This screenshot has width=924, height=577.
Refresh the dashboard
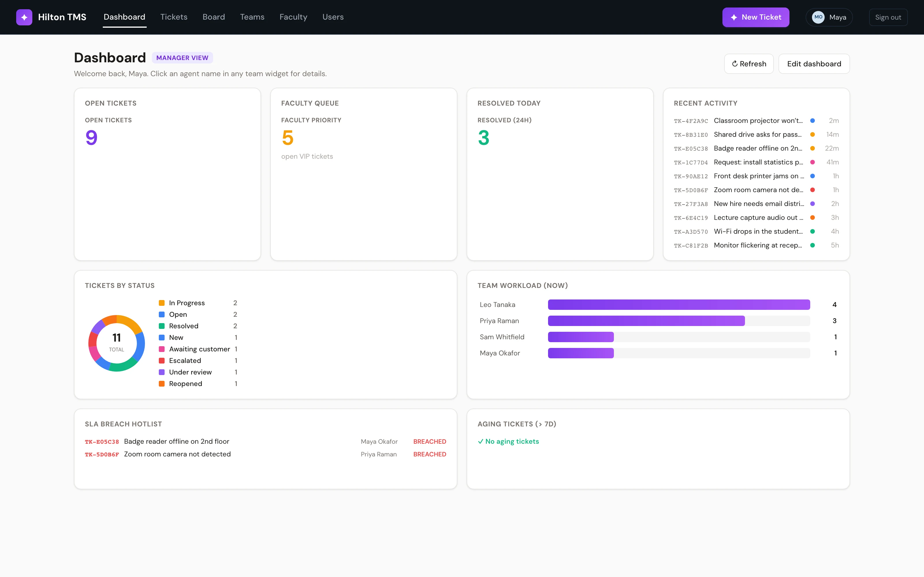tap(749, 64)
